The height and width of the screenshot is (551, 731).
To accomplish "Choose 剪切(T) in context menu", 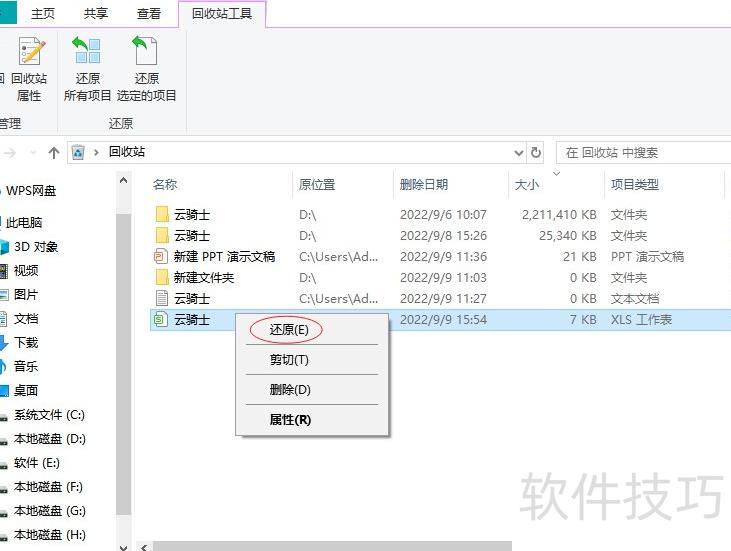I will pyautogui.click(x=289, y=359).
